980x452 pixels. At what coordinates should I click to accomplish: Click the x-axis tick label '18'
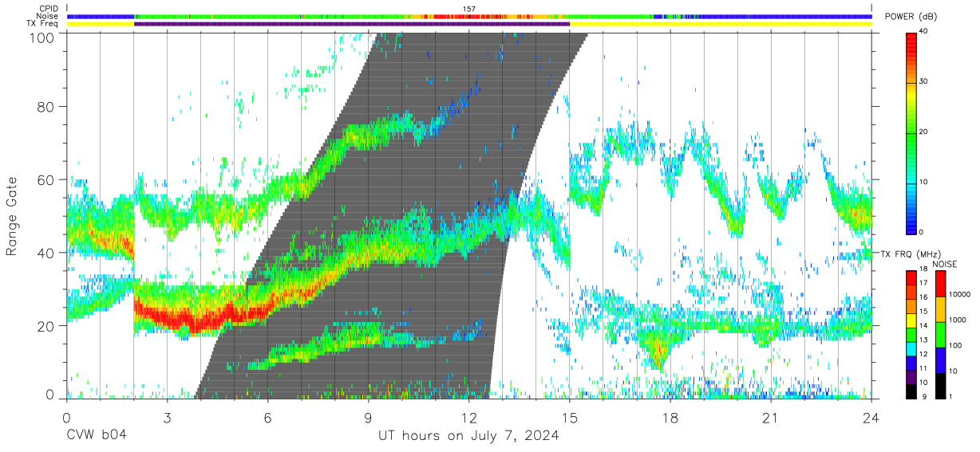(x=670, y=418)
